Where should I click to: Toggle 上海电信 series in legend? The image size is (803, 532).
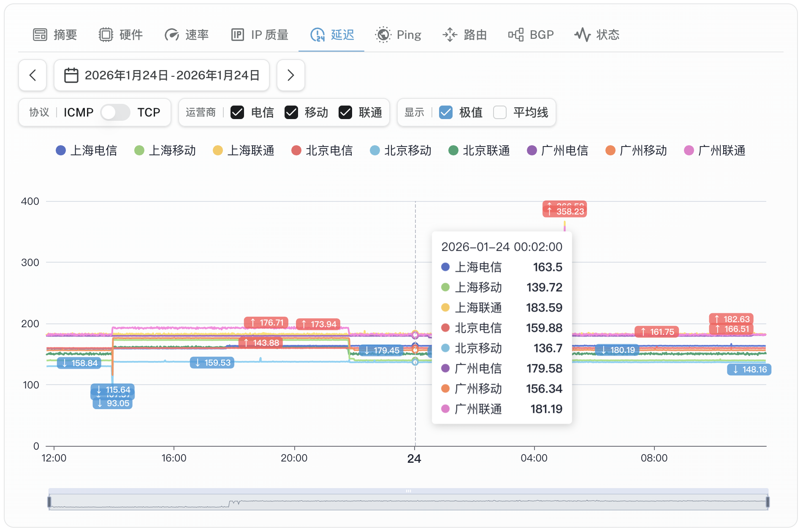tap(87, 150)
